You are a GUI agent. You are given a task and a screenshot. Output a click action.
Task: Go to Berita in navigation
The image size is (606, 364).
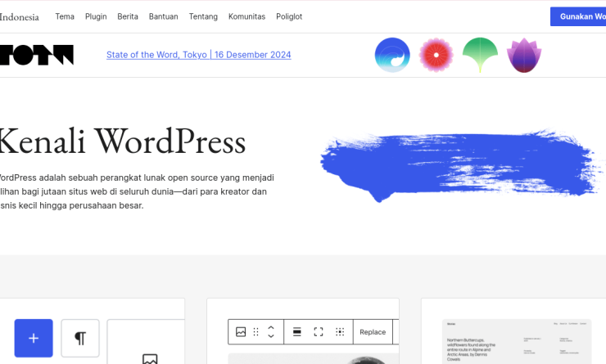tap(128, 16)
